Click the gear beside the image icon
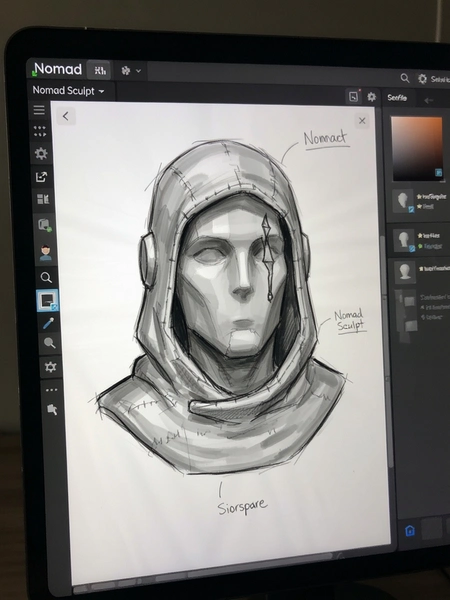The width and height of the screenshot is (450, 600). [x=372, y=97]
